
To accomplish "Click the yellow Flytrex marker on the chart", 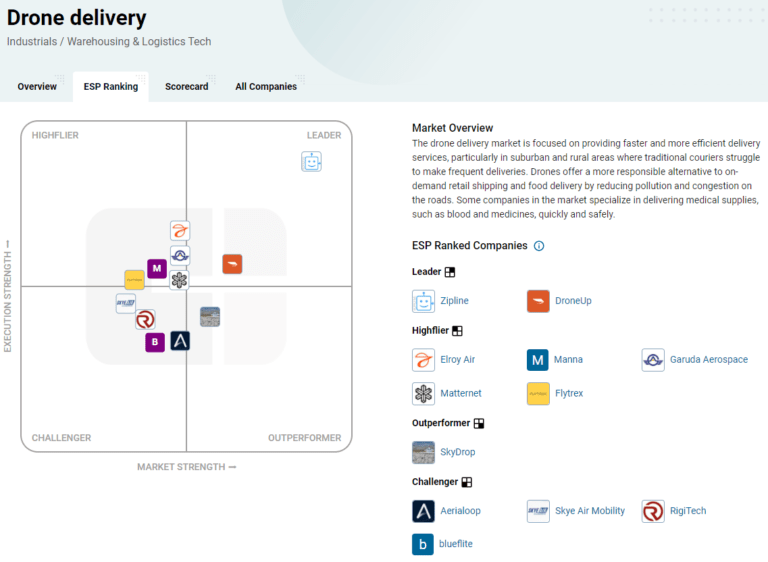I will [134, 280].
